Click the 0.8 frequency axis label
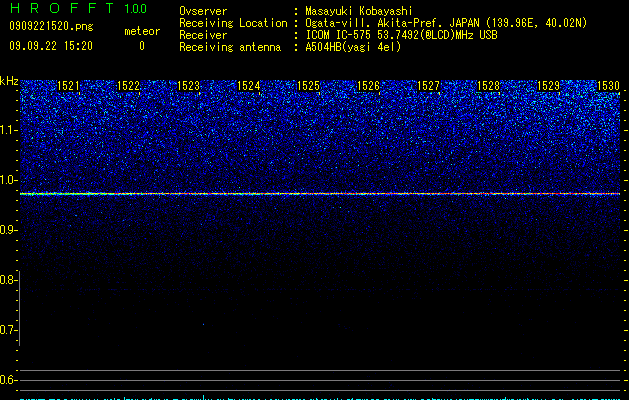Image resolution: width=629 pixels, height=400 pixels. pyautogui.click(x=8, y=280)
